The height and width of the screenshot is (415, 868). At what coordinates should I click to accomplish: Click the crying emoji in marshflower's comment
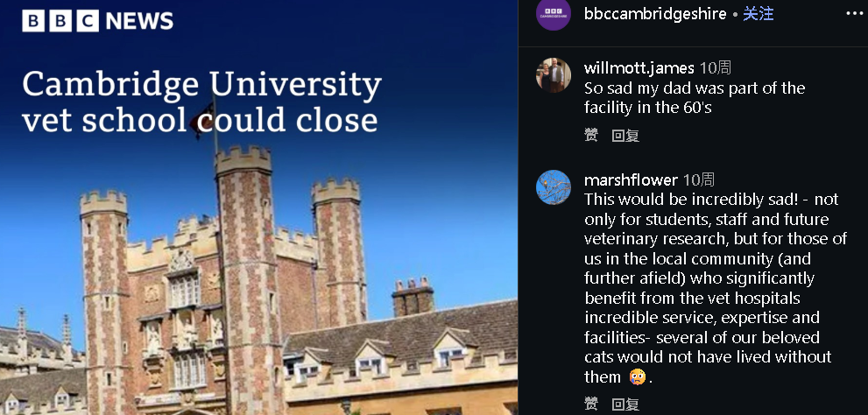637,377
